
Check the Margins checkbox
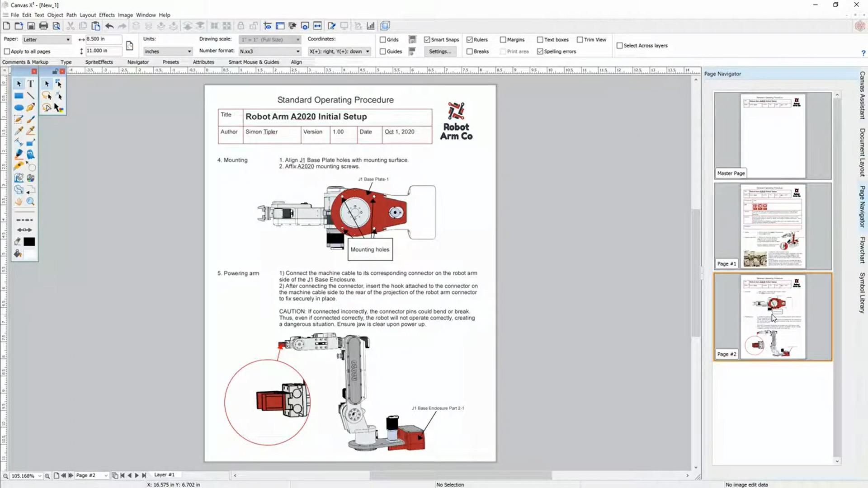click(503, 40)
